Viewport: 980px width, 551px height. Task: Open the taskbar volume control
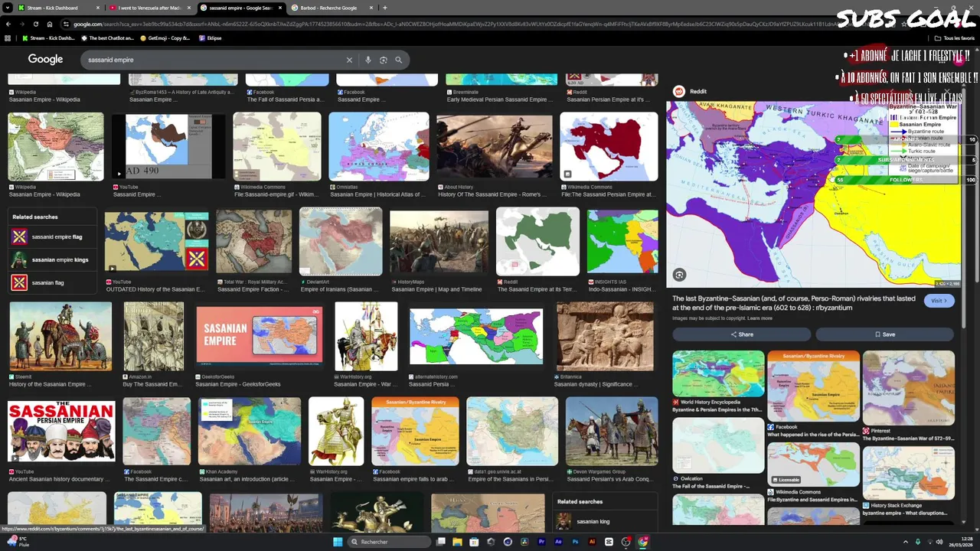tap(939, 542)
